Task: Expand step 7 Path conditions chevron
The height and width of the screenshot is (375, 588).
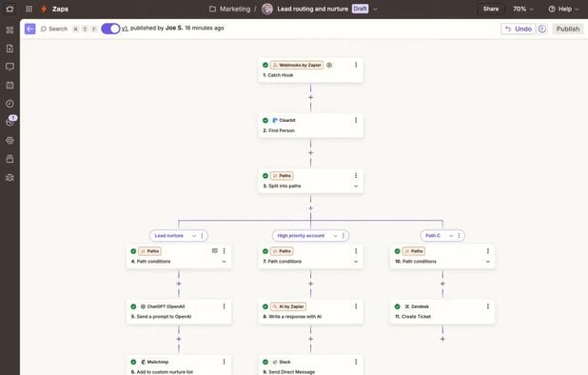Action: coord(356,262)
